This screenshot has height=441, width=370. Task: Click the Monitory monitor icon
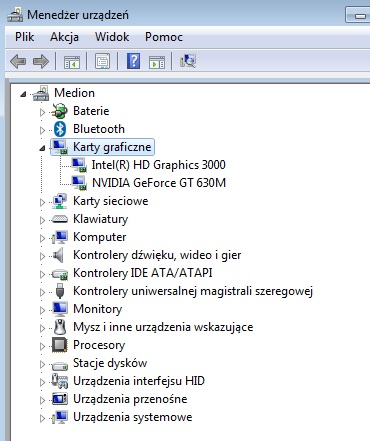coord(60,309)
